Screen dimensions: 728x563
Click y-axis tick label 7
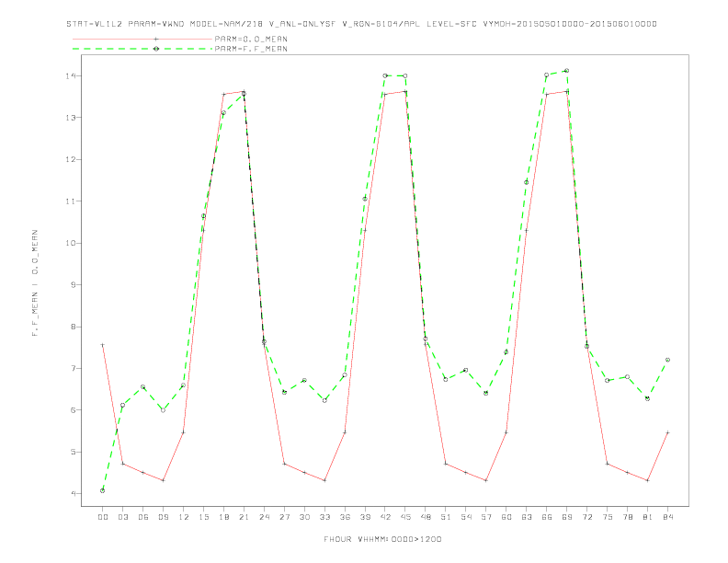coord(74,368)
